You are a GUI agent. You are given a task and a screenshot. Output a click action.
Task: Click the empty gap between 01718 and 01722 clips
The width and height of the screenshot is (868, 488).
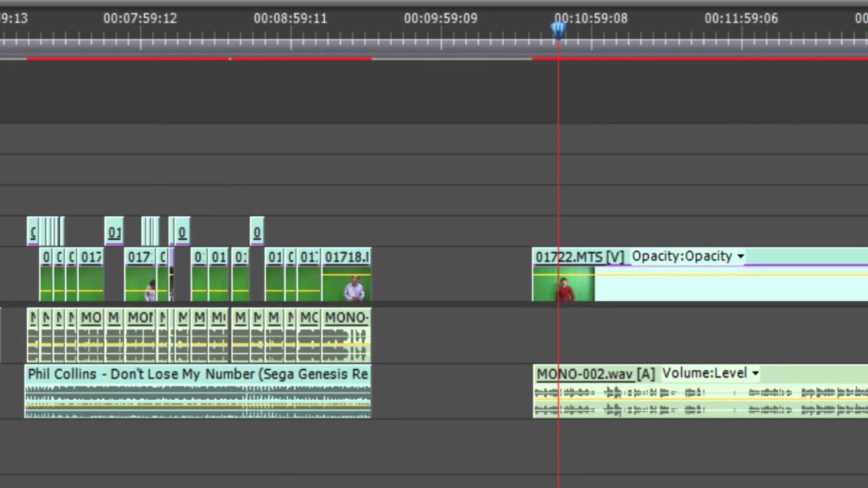click(452, 274)
